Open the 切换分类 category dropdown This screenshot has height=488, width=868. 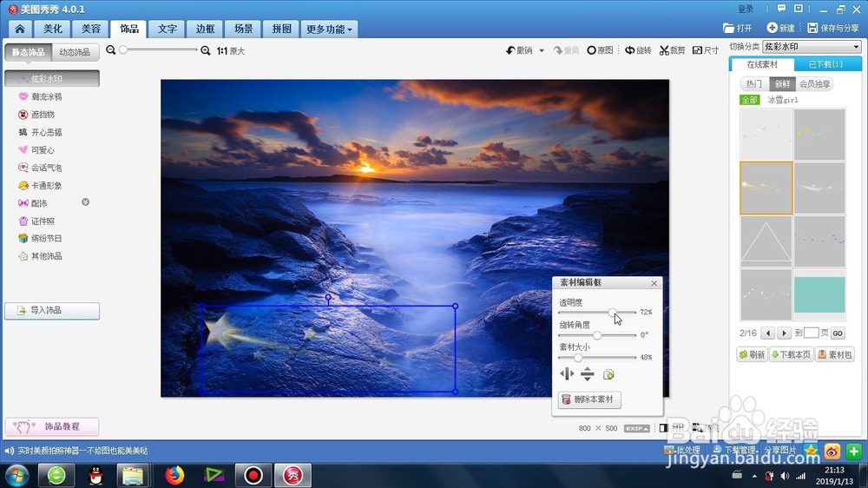point(812,47)
